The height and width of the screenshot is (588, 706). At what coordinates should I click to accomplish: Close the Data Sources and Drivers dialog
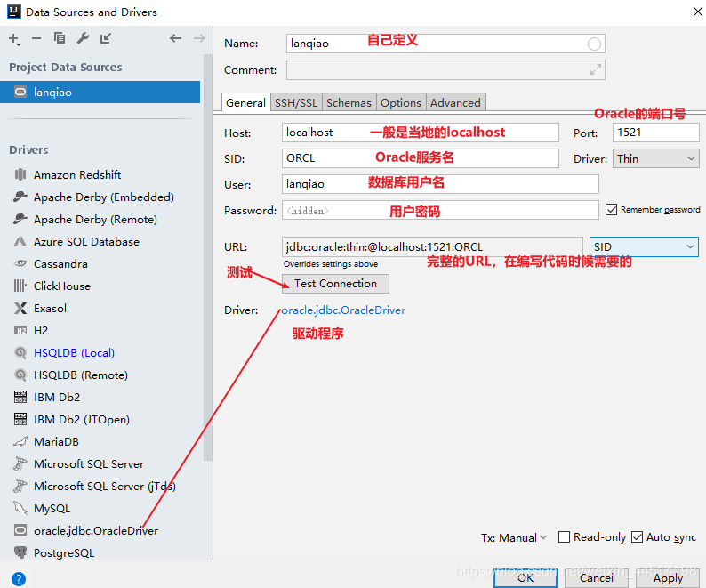(697, 12)
